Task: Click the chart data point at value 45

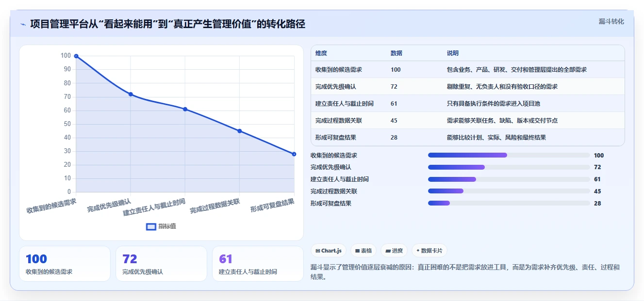Action: 240,131
